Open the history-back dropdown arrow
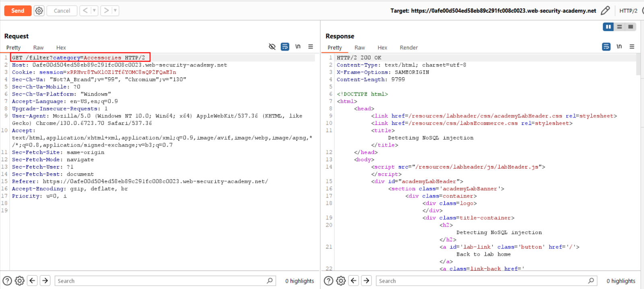 coord(94,10)
